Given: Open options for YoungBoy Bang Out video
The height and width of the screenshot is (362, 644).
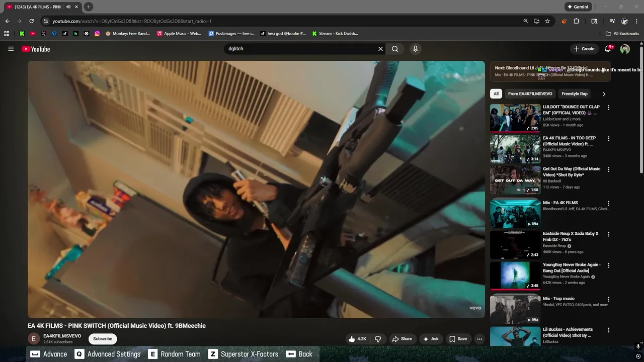Looking at the screenshot, I should tap(608, 265).
